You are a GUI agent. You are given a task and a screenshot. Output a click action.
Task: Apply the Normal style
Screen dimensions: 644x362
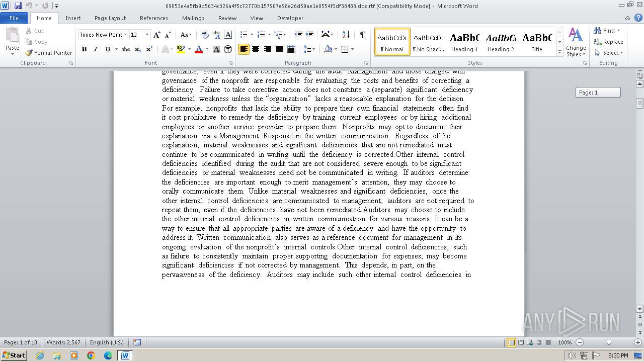(392, 42)
